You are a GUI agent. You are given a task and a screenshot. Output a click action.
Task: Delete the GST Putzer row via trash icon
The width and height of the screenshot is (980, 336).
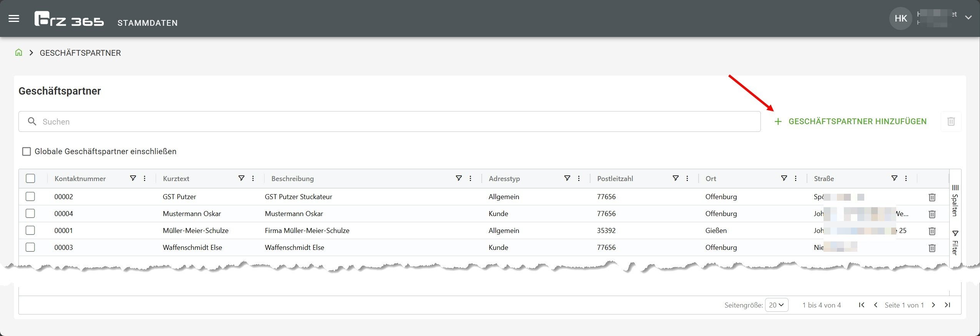coord(932,197)
